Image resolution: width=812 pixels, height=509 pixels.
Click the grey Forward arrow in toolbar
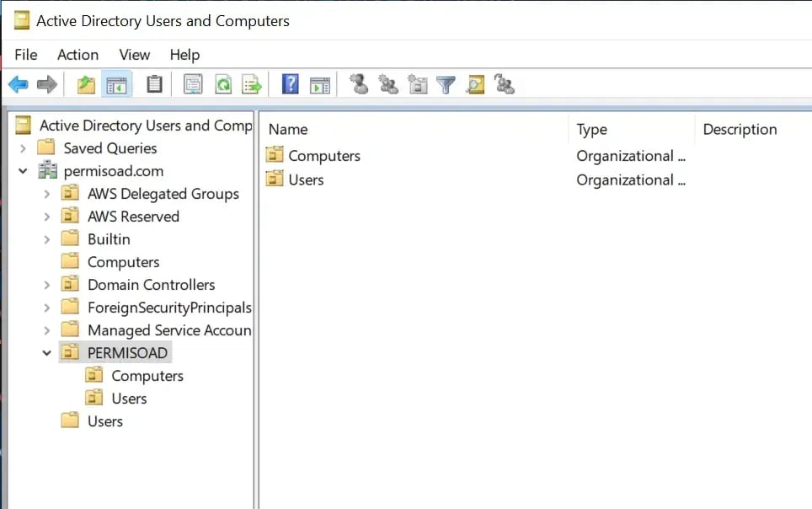(x=47, y=84)
